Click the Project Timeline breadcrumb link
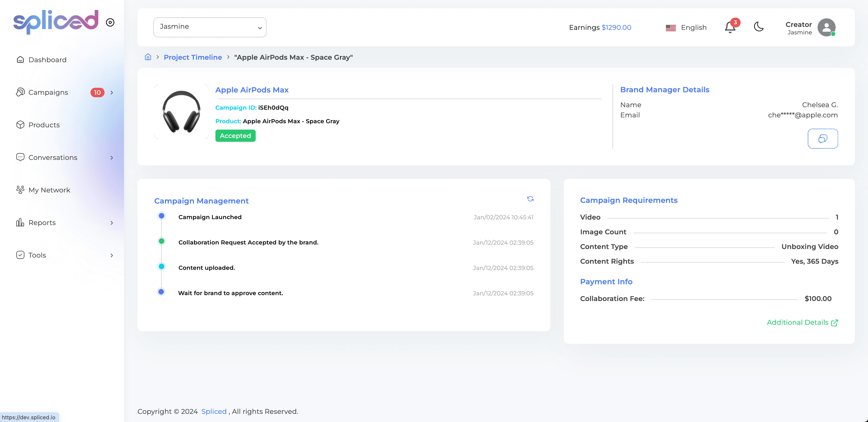The height and width of the screenshot is (422, 868). [x=193, y=57]
